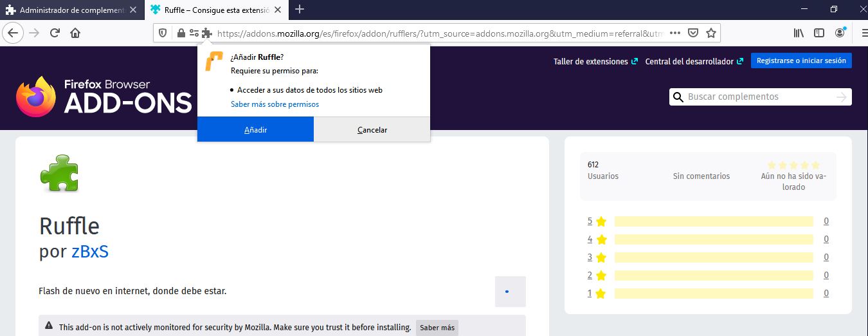Click the loading indicator install button
868x336 pixels.
pos(511,292)
